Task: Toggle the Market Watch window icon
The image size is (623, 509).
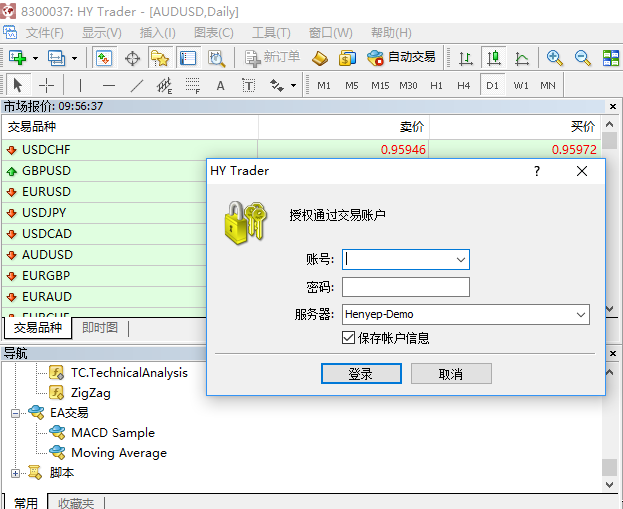Action: tap(104, 58)
